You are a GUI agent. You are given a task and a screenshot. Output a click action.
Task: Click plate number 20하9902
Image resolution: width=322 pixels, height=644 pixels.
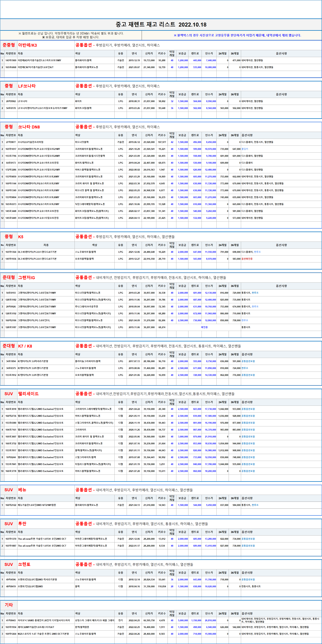coord(11,101)
